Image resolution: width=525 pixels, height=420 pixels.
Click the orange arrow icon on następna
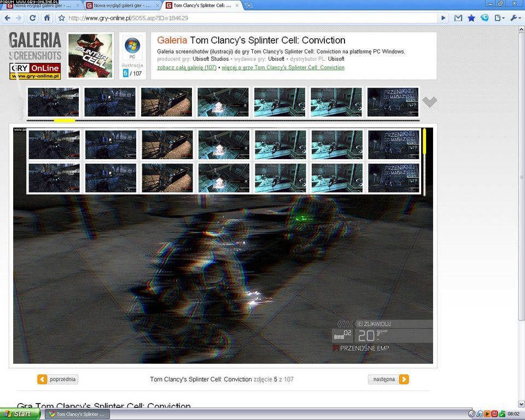point(404,379)
